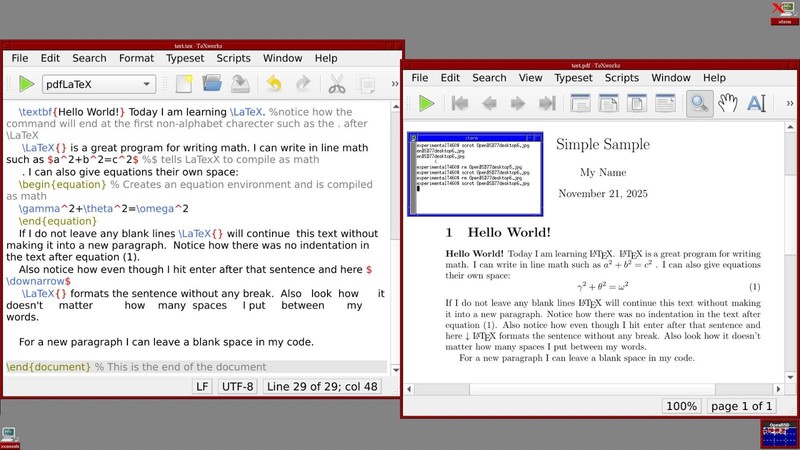Click the LF line ending indicator
This screenshot has width=800, height=450.
pos(202,386)
